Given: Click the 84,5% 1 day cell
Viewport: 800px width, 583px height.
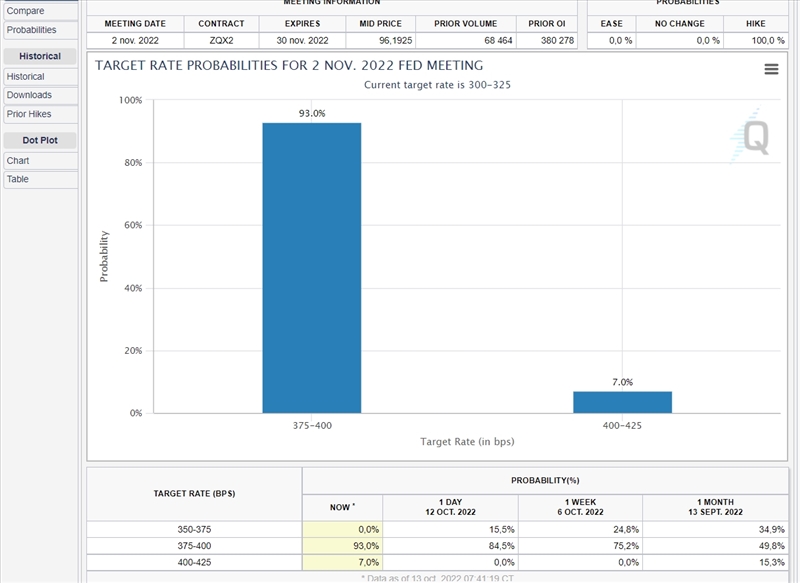Looking at the screenshot, I should [x=451, y=546].
